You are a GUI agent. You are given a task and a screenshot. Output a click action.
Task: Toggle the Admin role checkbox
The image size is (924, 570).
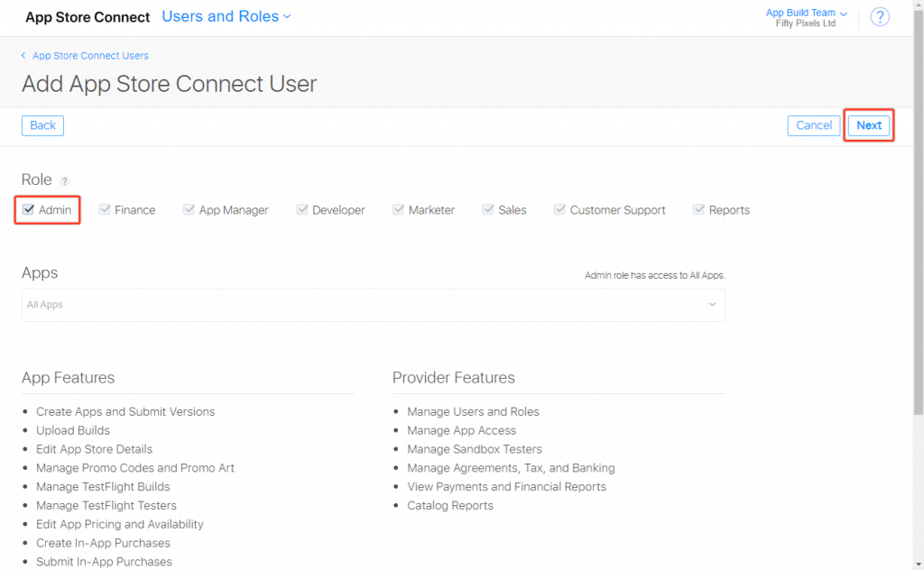point(28,209)
